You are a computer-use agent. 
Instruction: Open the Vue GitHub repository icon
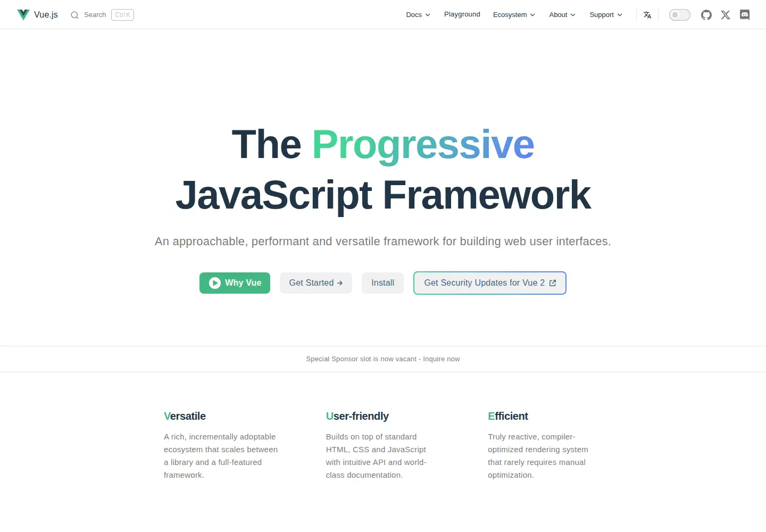[706, 15]
